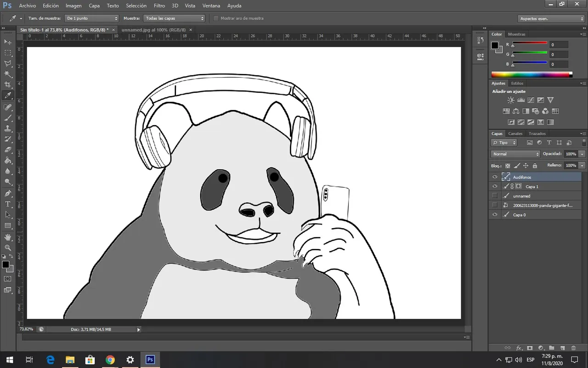The height and width of the screenshot is (368, 588).
Task: Create a new layer icon
Action: (x=562, y=348)
